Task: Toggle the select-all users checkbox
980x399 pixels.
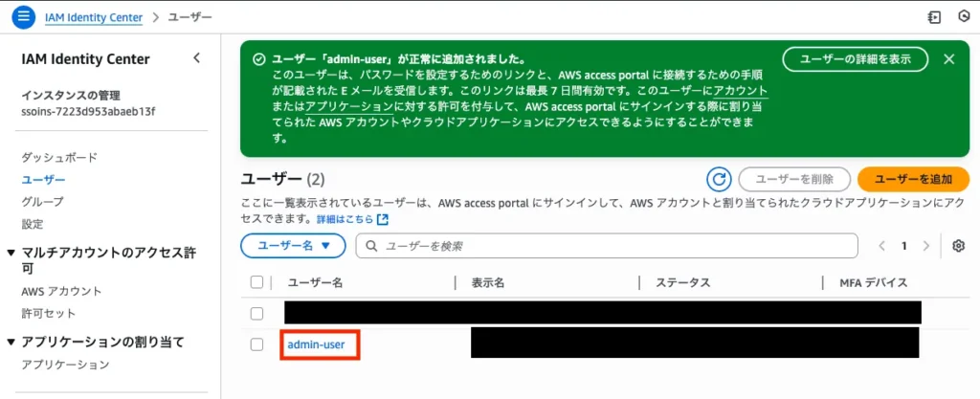Action: point(256,282)
